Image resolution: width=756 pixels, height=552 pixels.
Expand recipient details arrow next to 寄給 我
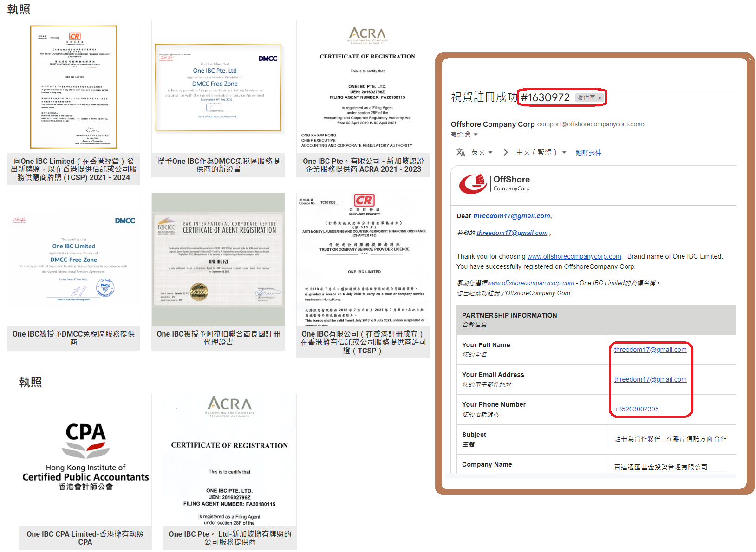click(x=476, y=135)
